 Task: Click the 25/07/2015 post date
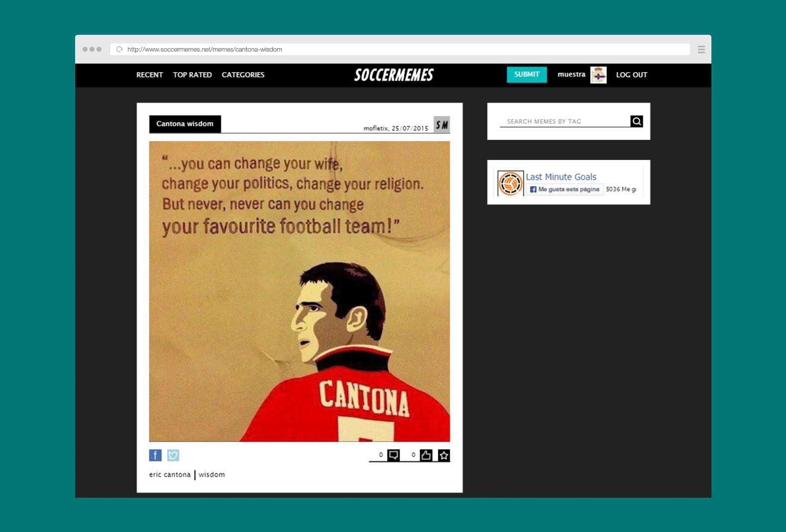pyautogui.click(x=410, y=128)
